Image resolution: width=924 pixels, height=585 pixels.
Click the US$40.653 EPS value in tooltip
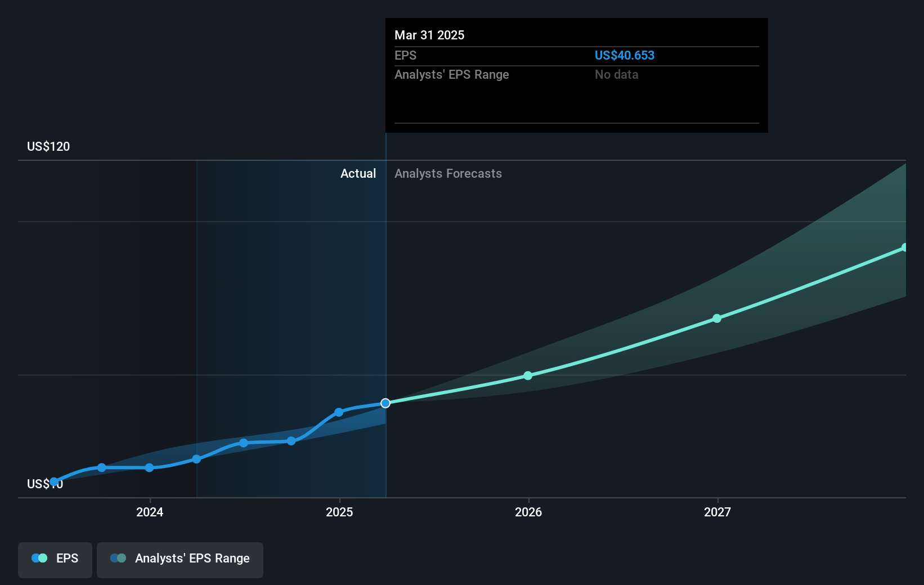click(x=624, y=55)
